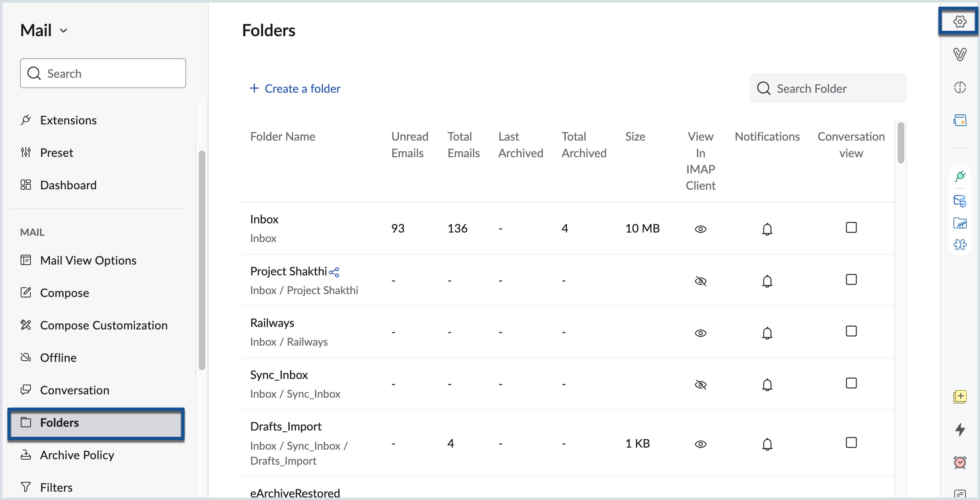Click Inbox total emails 136

[x=458, y=228]
